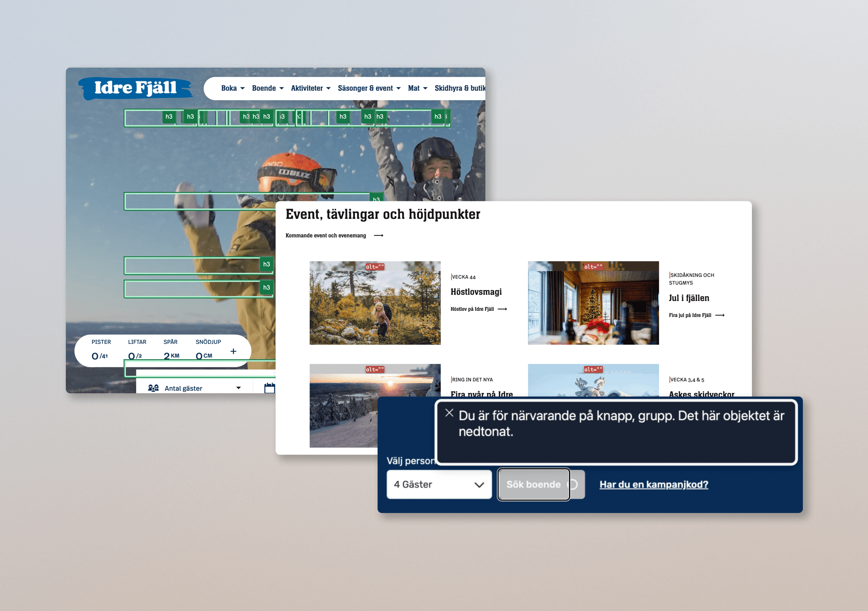This screenshot has height=611, width=868.
Task: Open the Jul i fjällen cabin thumbnail
Action: click(593, 303)
